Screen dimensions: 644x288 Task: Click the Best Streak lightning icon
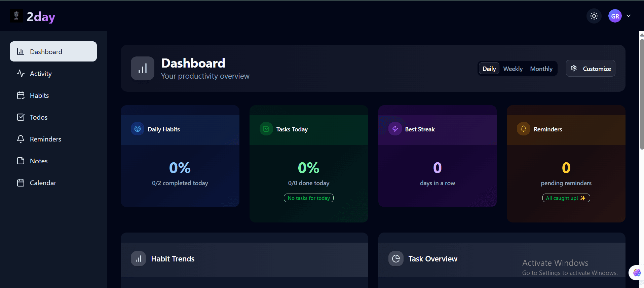coord(395,129)
